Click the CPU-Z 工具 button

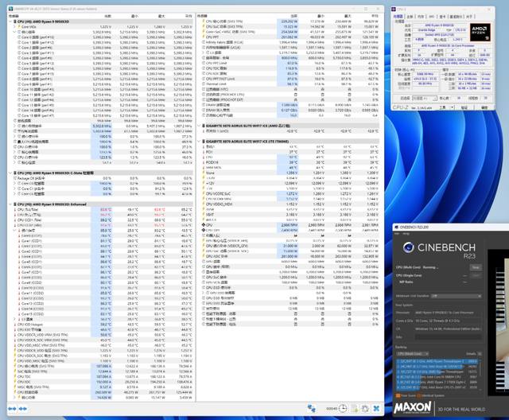442,107
